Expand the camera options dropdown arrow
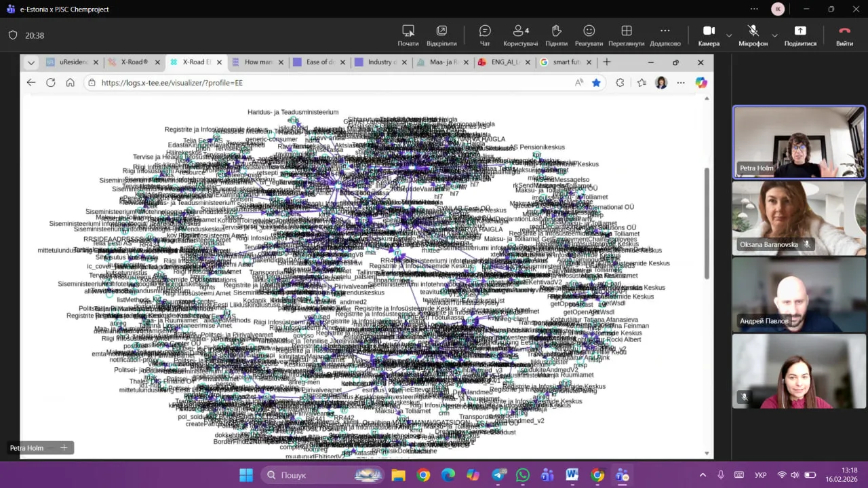 [729, 35]
